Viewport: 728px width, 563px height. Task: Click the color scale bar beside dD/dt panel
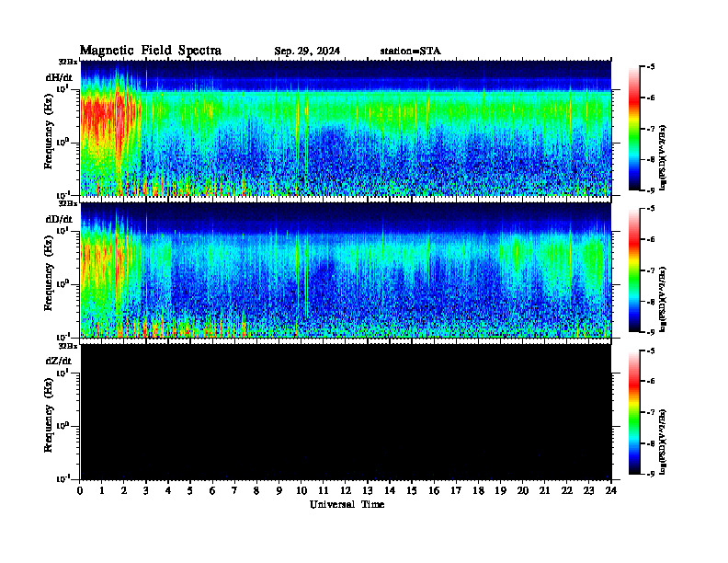[x=634, y=270]
